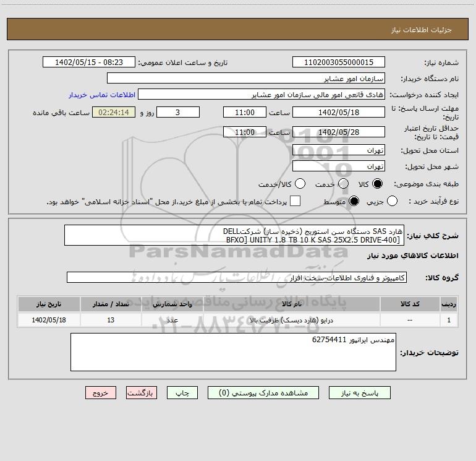
Task: Click the buyer notes box مهندس ایرانپور
Action: (x=233, y=352)
